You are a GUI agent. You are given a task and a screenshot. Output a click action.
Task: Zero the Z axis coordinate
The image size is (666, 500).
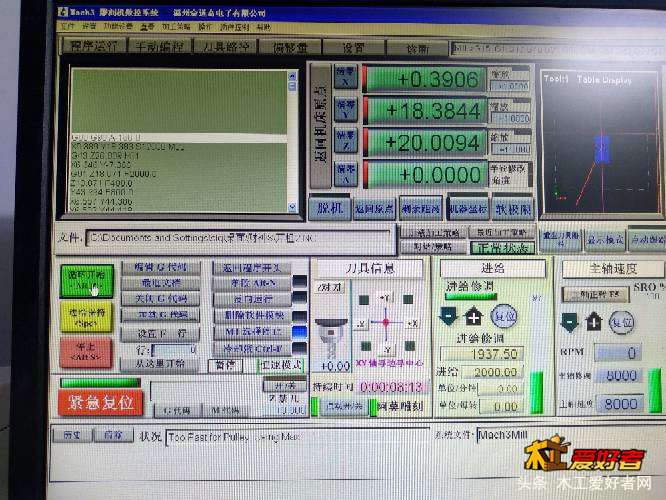[346, 142]
